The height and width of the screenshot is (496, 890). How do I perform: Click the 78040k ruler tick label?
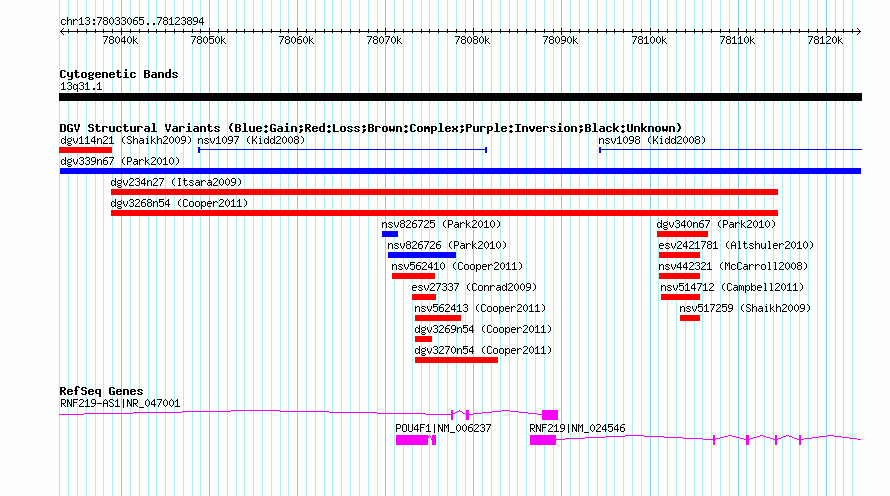click(x=120, y=40)
